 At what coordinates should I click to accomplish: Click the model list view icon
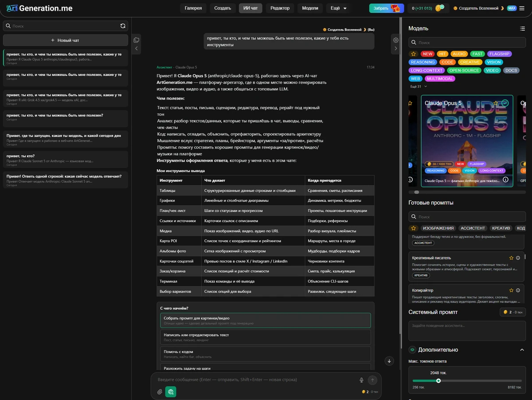(x=522, y=28)
